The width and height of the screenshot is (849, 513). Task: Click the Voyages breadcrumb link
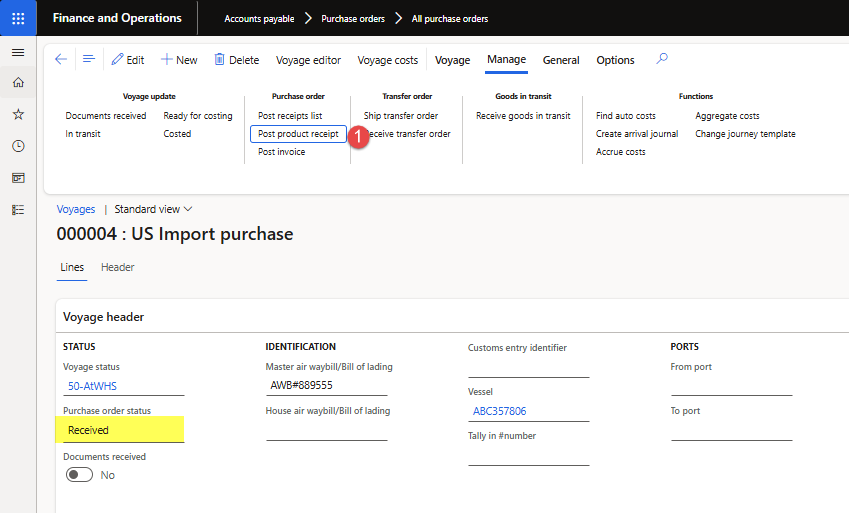click(x=76, y=209)
